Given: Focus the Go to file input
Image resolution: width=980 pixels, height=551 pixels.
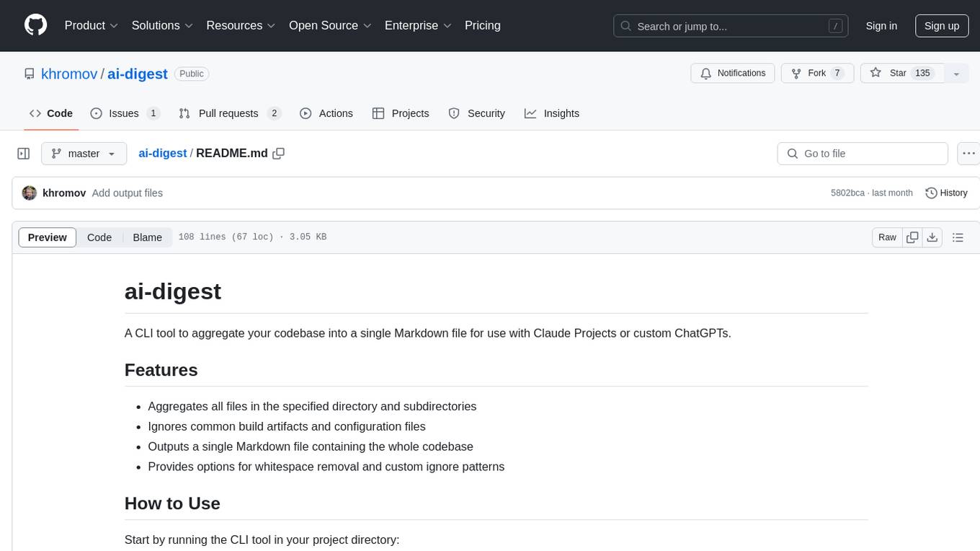Looking at the screenshot, I should click(863, 154).
